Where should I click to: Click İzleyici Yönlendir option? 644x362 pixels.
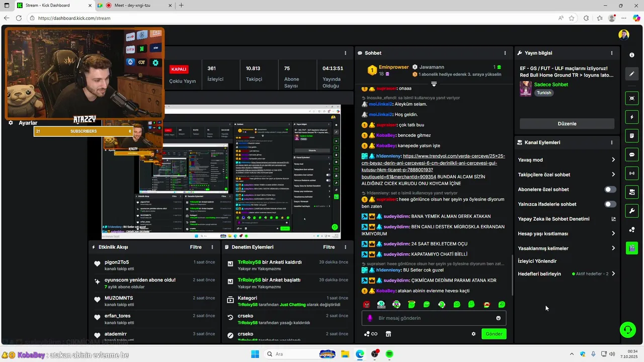537,261
